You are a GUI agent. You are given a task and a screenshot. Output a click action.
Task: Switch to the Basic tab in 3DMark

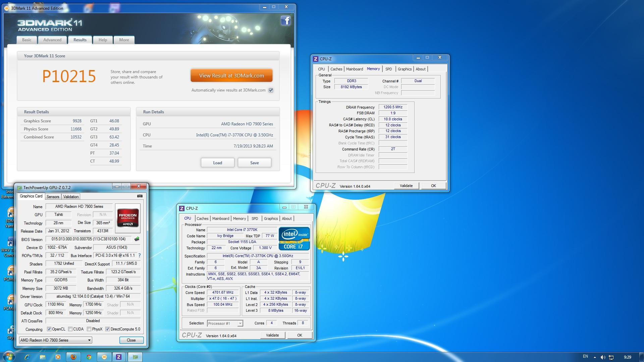coord(27,40)
